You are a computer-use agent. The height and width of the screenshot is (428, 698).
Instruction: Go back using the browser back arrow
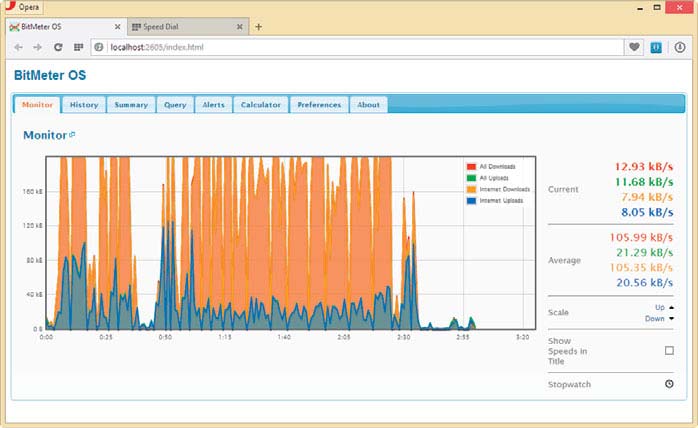coord(18,47)
